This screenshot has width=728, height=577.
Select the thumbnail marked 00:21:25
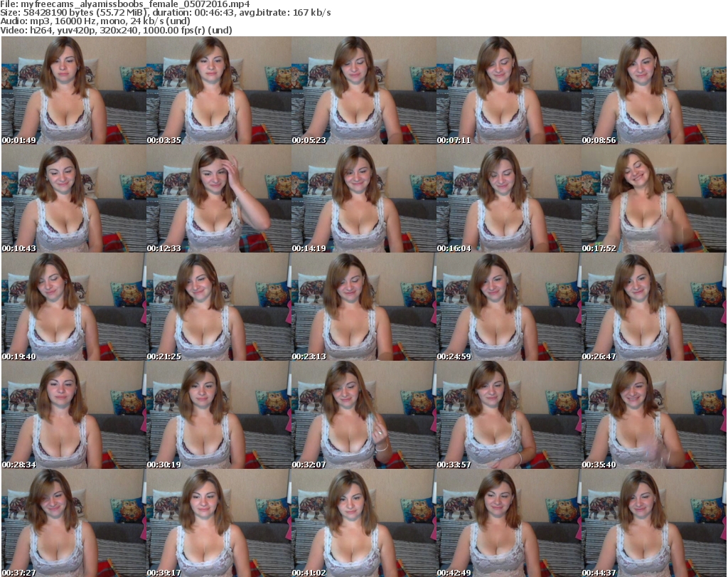click(219, 307)
